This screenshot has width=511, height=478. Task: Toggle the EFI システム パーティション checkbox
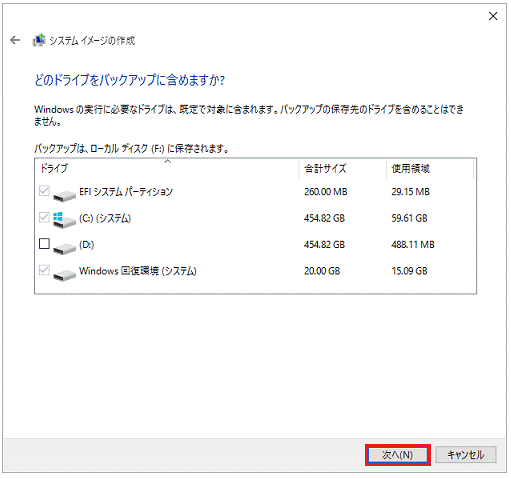44,191
